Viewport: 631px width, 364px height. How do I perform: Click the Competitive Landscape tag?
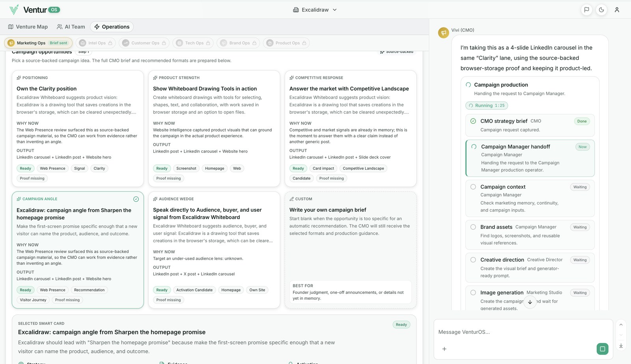[363, 169]
